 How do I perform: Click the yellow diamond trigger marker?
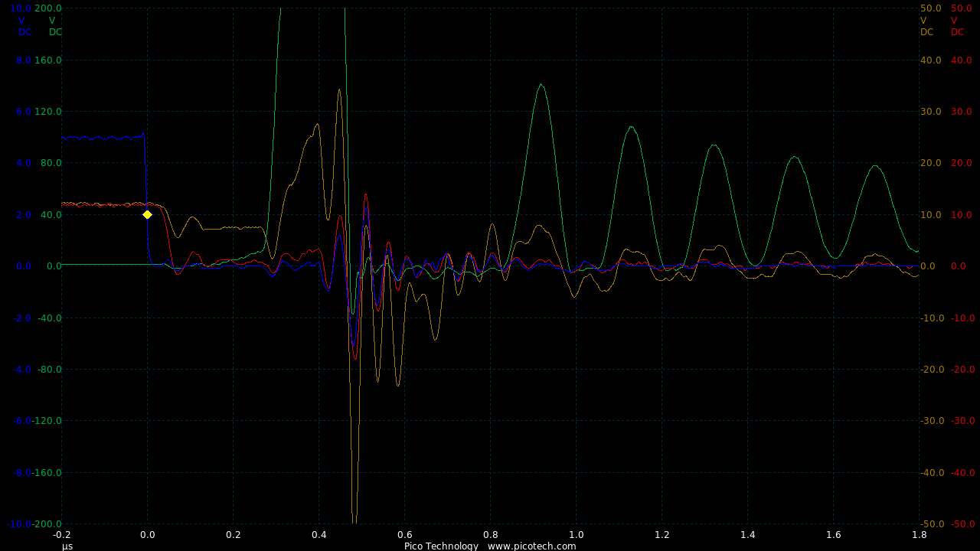tap(147, 215)
